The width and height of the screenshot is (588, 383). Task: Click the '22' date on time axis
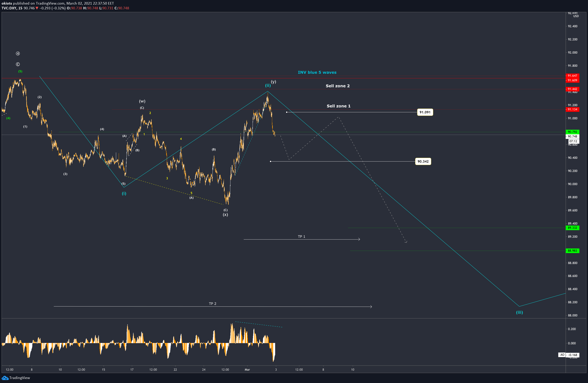click(x=175, y=369)
